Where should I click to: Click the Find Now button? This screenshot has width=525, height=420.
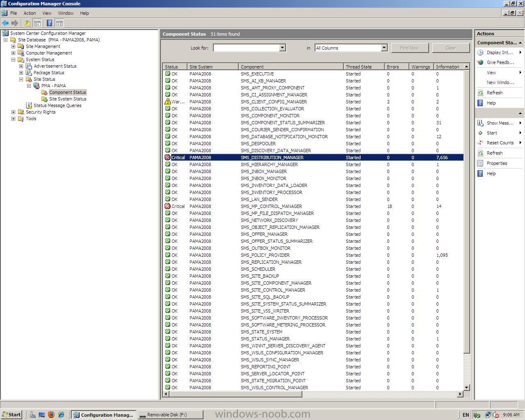[409, 48]
